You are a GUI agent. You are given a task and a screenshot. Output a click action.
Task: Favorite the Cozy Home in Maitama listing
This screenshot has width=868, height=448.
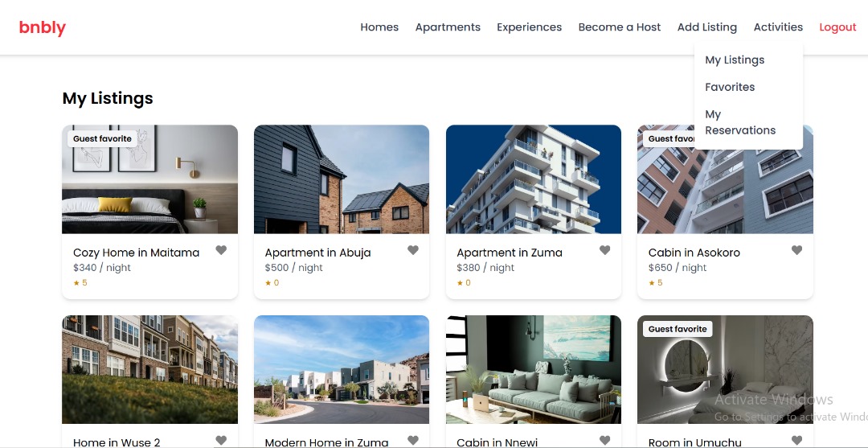click(221, 250)
